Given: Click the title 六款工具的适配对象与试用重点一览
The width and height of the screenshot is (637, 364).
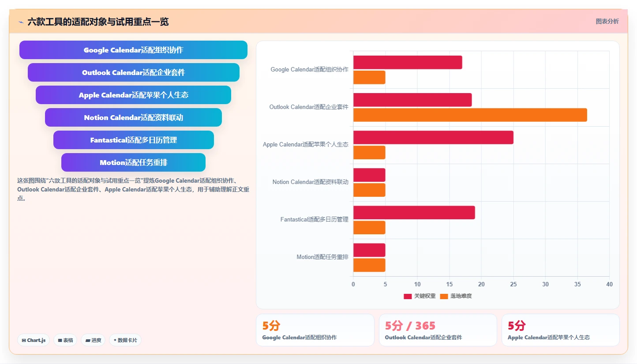Looking at the screenshot, I should (98, 22).
